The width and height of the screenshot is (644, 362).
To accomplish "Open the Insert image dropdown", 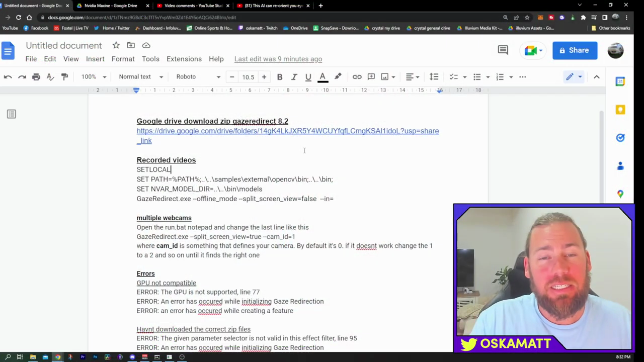I will pyautogui.click(x=388, y=77).
